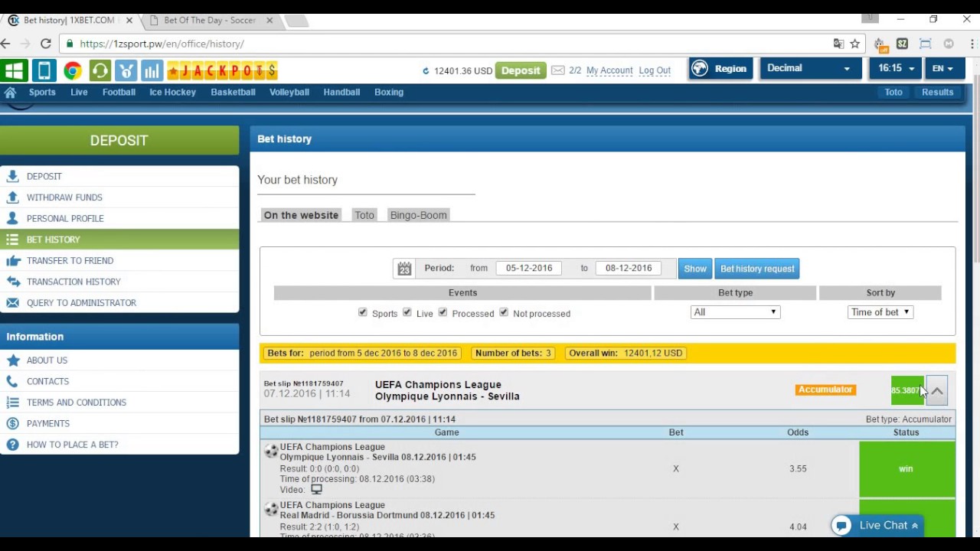The image size is (980, 551).
Task: Click the calendar icon beside Period
Action: pyautogui.click(x=404, y=269)
